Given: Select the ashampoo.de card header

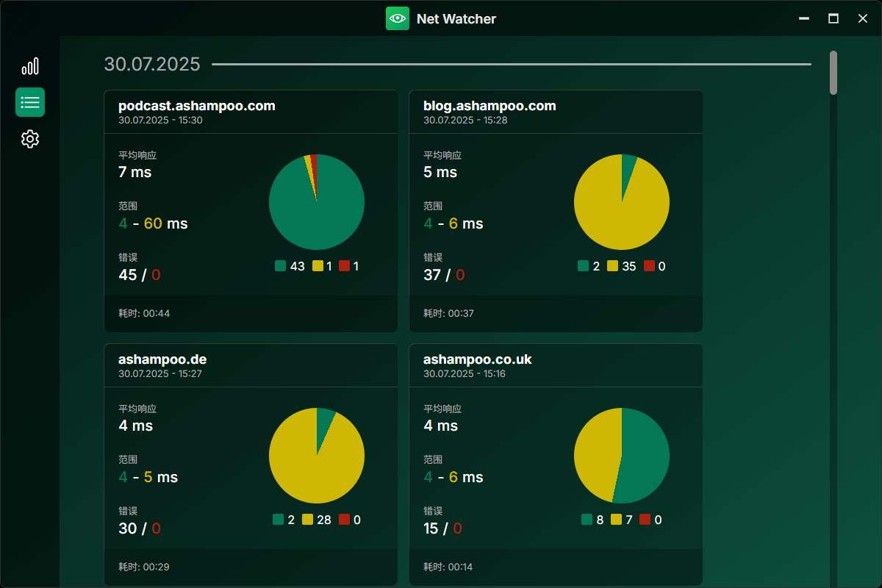Looking at the screenshot, I should pos(163,359).
